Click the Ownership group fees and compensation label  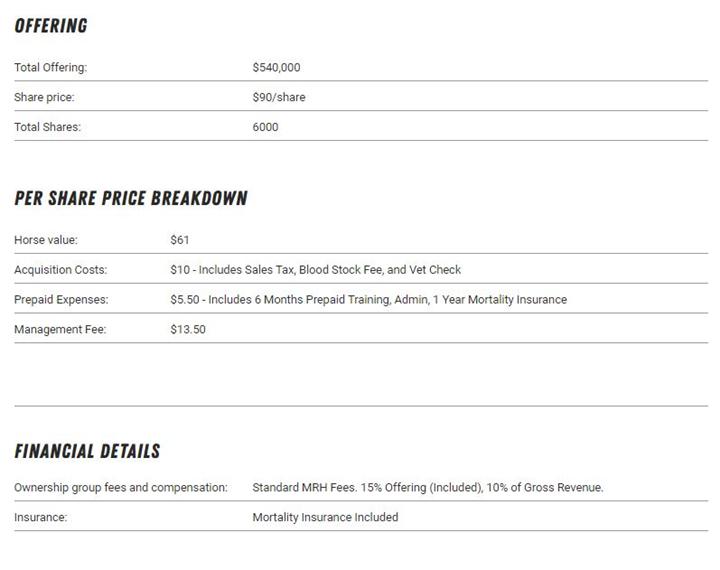[121, 488]
